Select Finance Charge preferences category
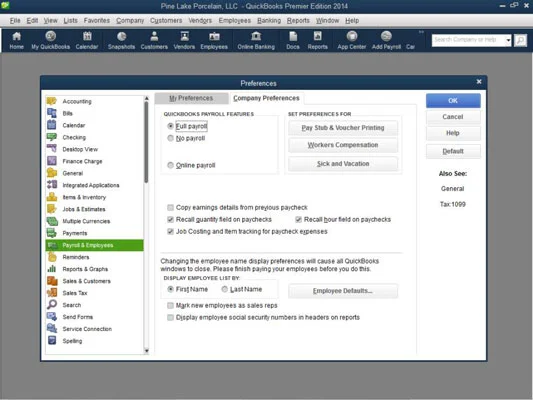 [x=94, y=161]
